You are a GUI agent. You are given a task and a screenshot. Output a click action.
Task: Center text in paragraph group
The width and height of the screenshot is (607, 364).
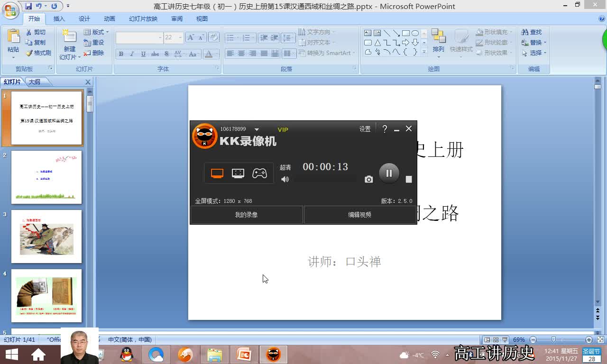pyautogui.click(x=241, y=54)
